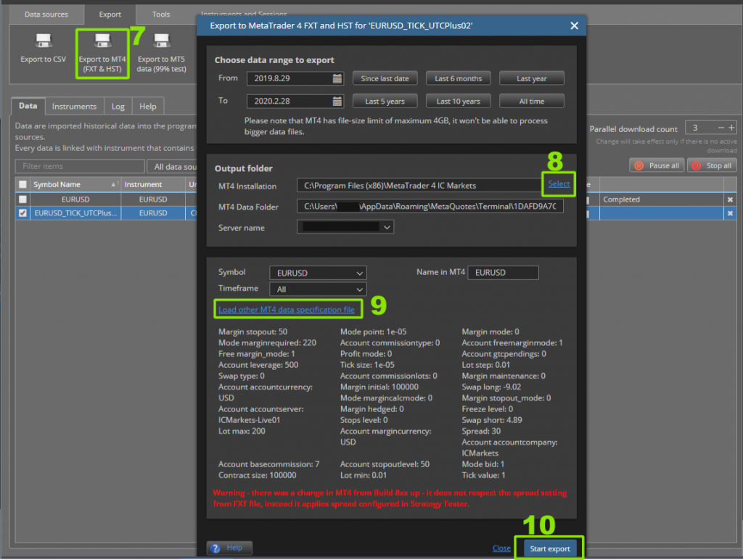Screen dimensions: 743x560
Task: Open the Timeframe All dropdown
Action: [318, 289]
